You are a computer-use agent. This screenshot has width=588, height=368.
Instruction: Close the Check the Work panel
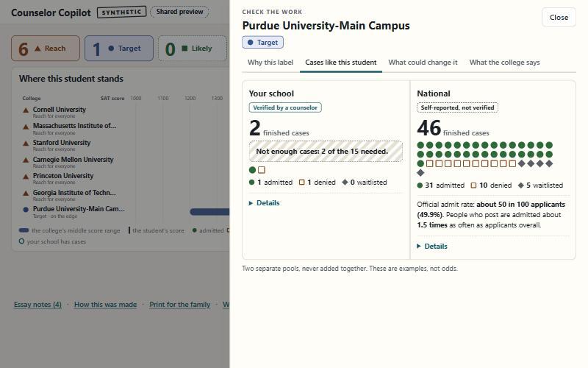click(x=559, y=17)
